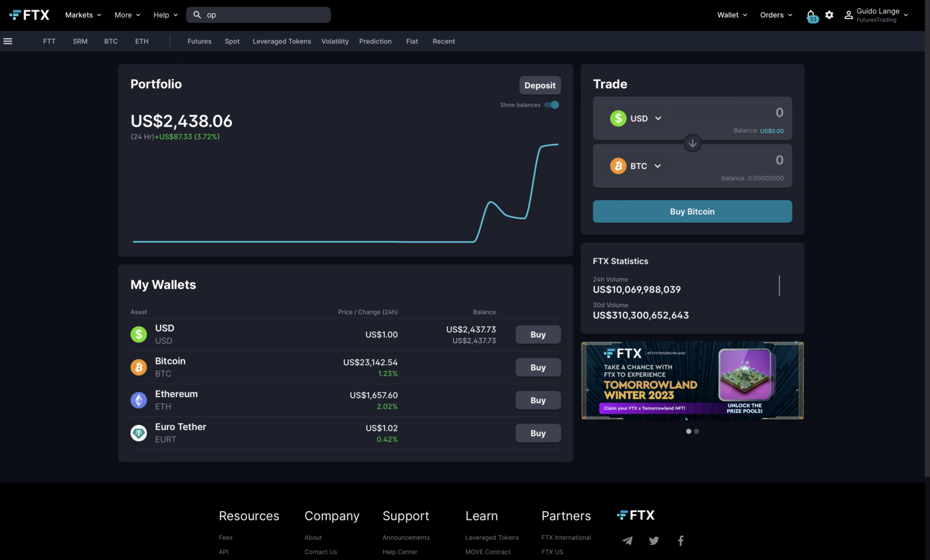Click the Ethereum icon in My Wallets
Screen dimensions: 930x560
click(x=139, y=400)
